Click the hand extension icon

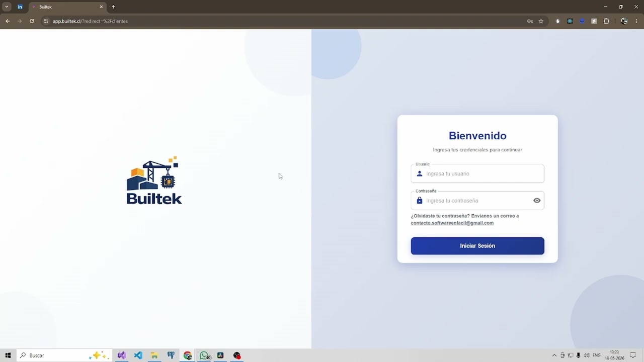[x=557, y=21]
